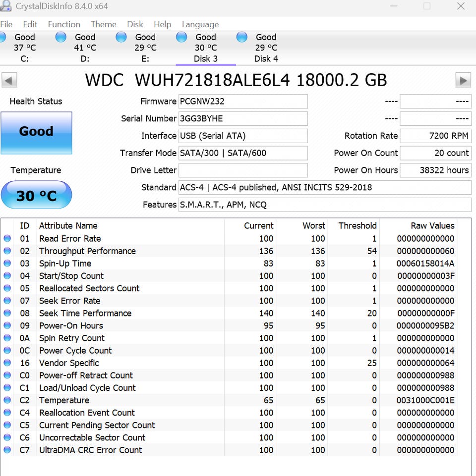This screenshot has width=476, height=476.
Task: Click the status dot for Spin Retry Count
Action: (x=7, y=338)
